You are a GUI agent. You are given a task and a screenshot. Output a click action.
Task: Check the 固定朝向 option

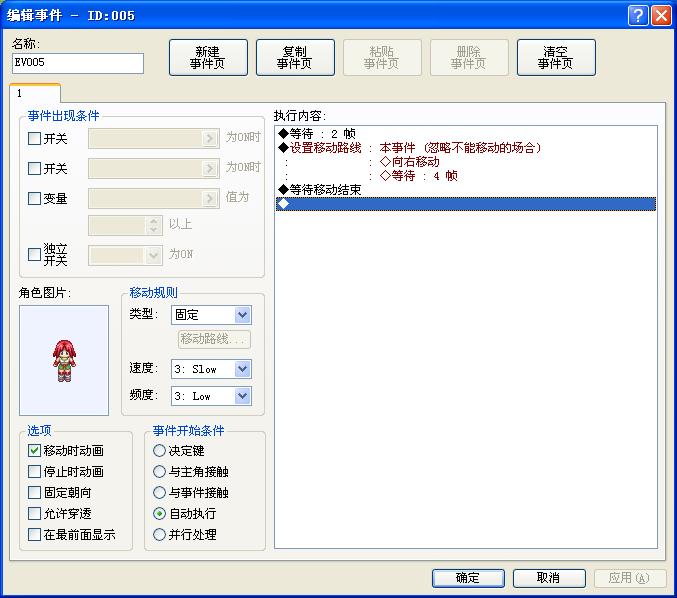coord(34,493)
